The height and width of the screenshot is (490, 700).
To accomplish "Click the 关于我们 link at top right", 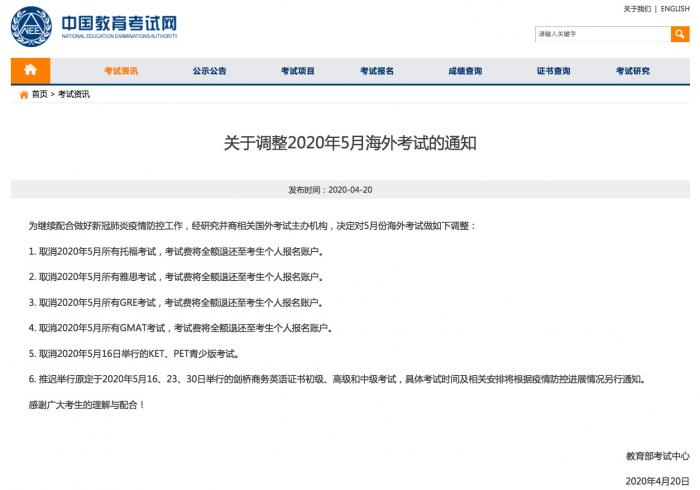I will [x=637, y=9].
